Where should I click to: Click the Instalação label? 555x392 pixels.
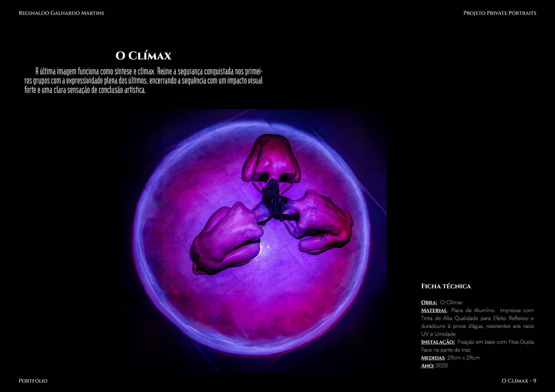click(x=438, y=342)
